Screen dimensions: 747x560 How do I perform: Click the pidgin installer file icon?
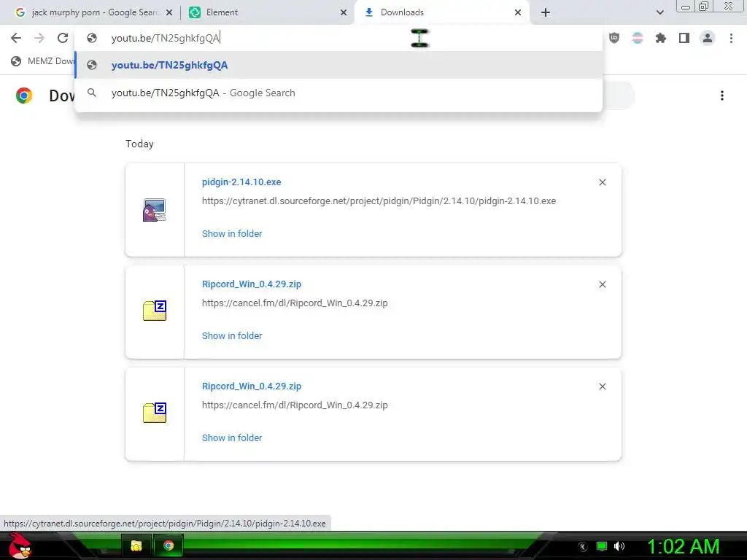click(x=155, y=210)
